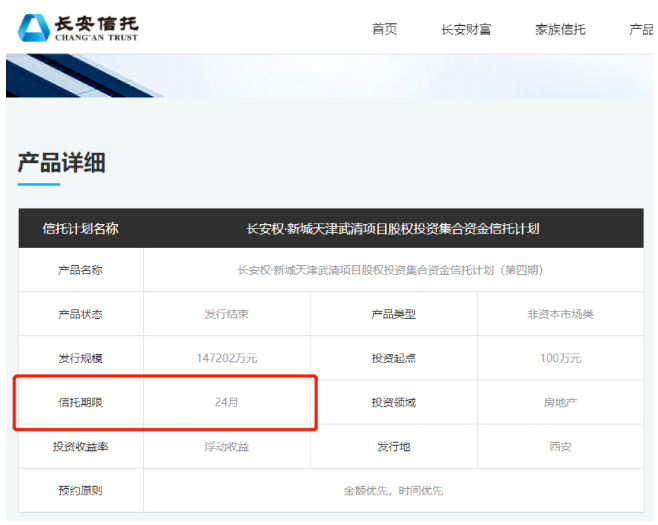Click the 产品状态 label
Screen dimensions: 658x525
(80, 314)
